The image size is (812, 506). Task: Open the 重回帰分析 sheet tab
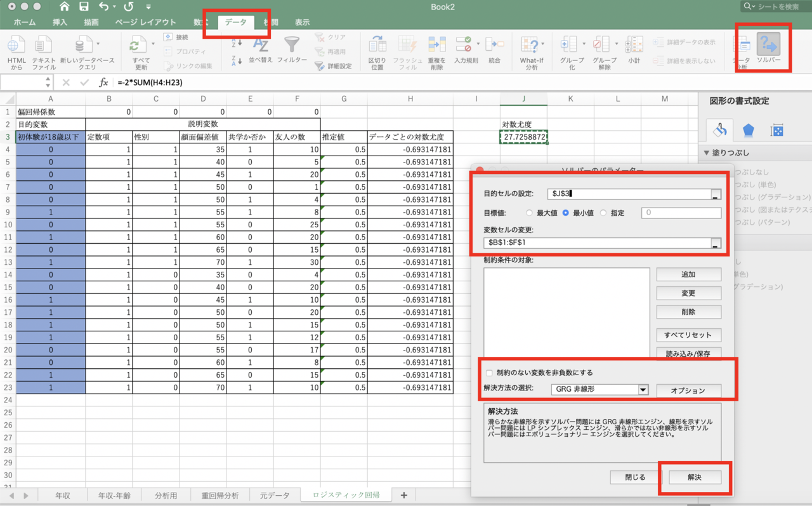(x=219, y=495)
